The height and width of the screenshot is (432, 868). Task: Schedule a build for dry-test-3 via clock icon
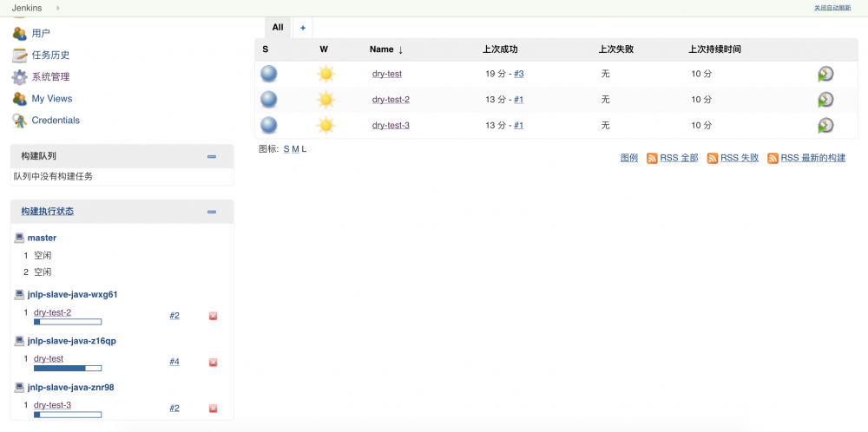[x=825, y=126]
